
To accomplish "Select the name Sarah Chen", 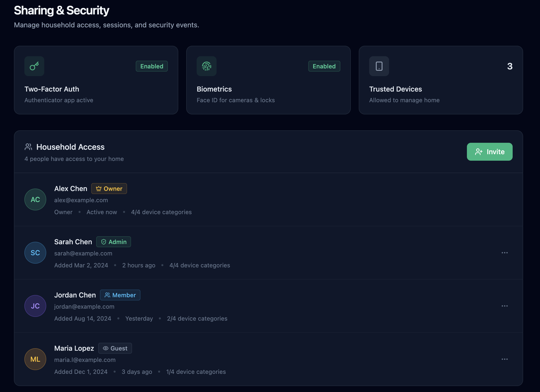I will click(73, 242).
